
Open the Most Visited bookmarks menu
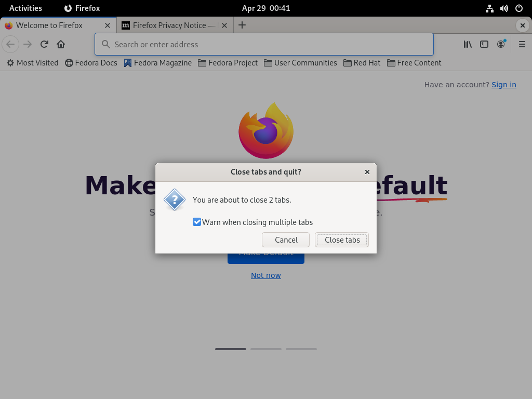click(33, 63)
